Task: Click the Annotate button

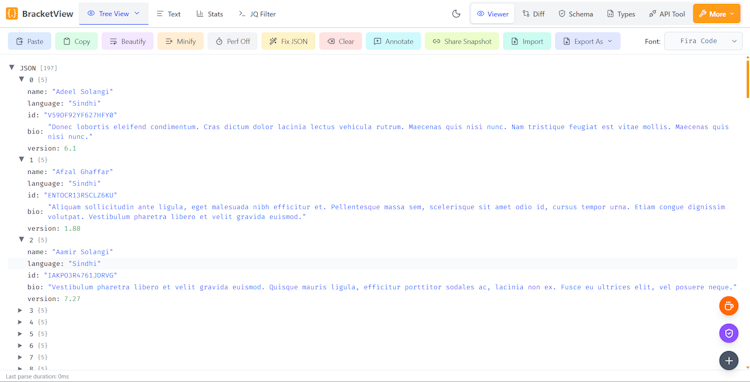Action: coord(393,41)
